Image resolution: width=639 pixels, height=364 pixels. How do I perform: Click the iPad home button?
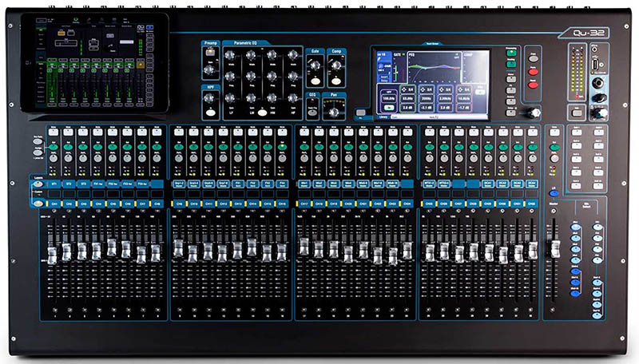(28, 63)
